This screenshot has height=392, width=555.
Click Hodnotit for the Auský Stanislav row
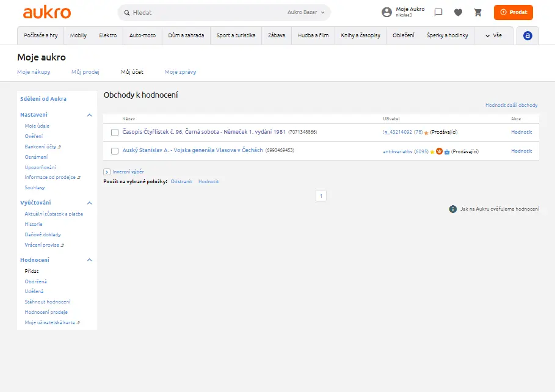[521, 151]
